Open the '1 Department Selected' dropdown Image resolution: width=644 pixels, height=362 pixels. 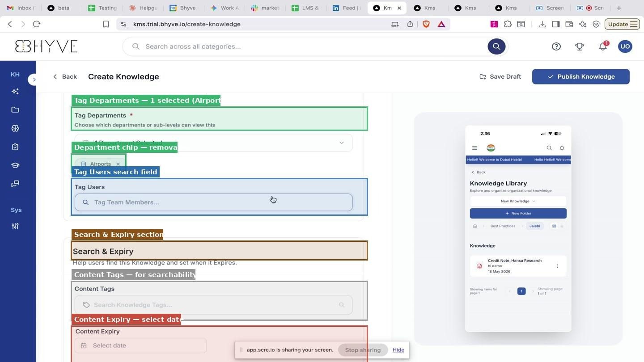(x=214, y=143)
